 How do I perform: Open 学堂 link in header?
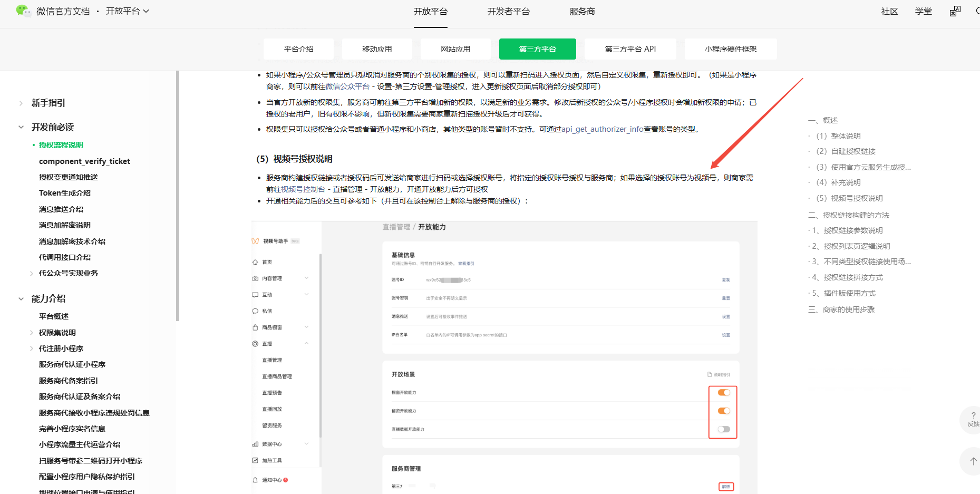click(923, 12)
